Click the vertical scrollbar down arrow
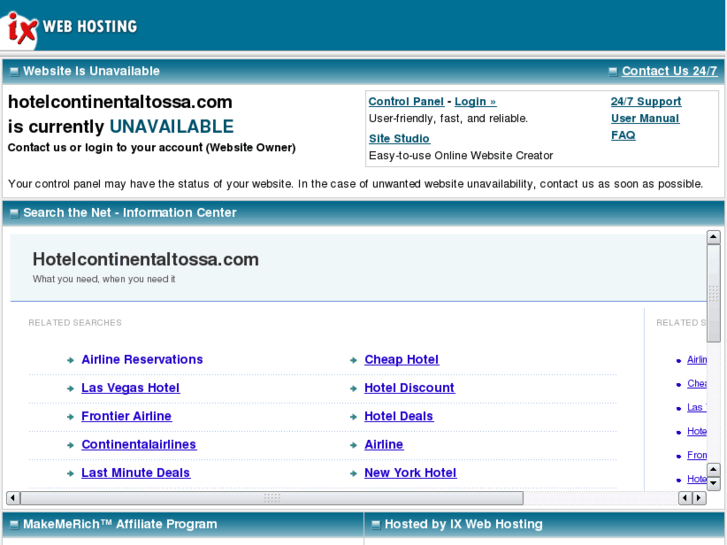The width and height of the screenshot is (727, 545). coord(713,484)
